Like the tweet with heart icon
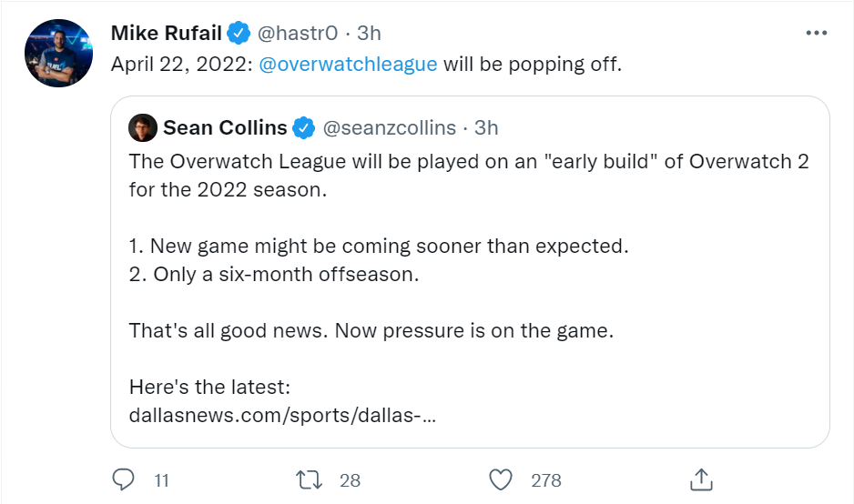 (501, 479)
